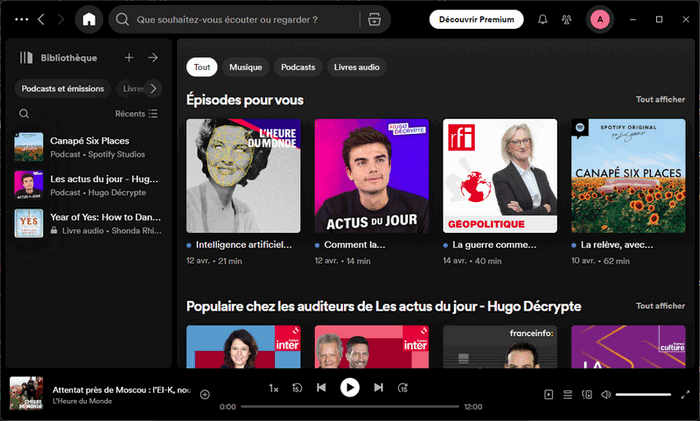Viewport: 700px width, 421px height.
Task: Click Découvrir Premium button
Action: click(x=476, y=20)
